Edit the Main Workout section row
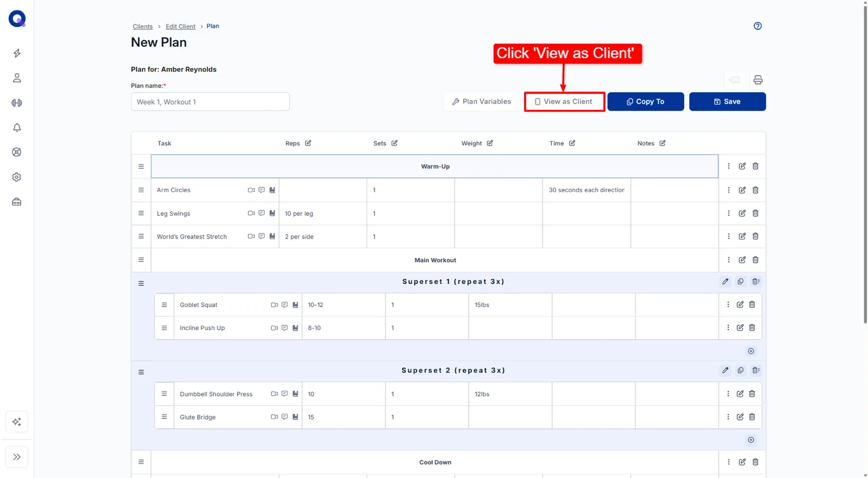The image size is (868, 478). (742, 260)
